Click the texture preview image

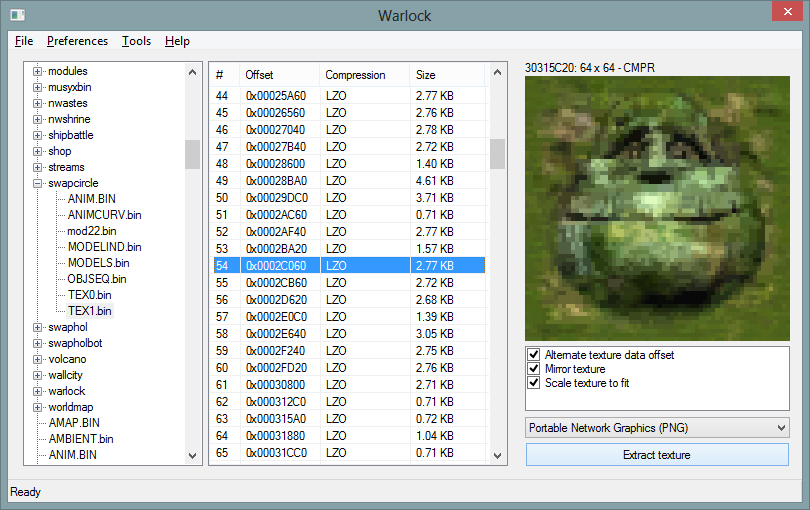coord(657,208)
